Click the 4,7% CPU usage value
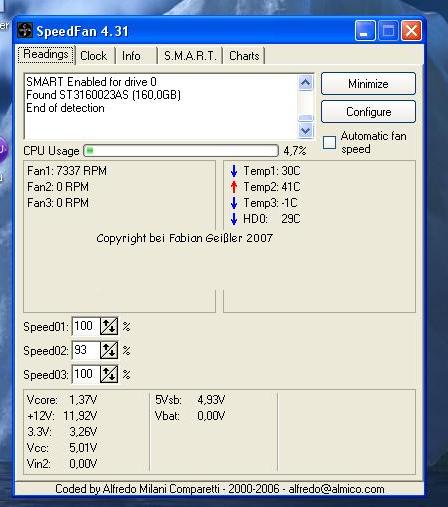This screenshot has width=448, height=507. pos(295,151)
